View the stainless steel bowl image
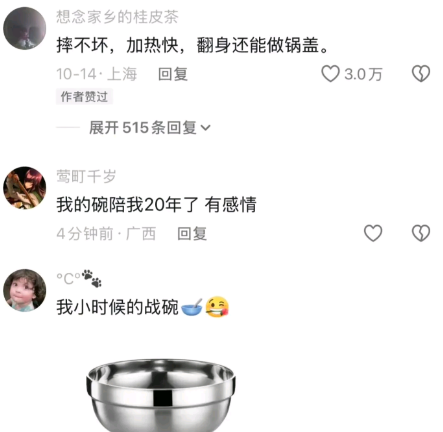The height and width of the screenshot is (432, 443). [161, 395]
